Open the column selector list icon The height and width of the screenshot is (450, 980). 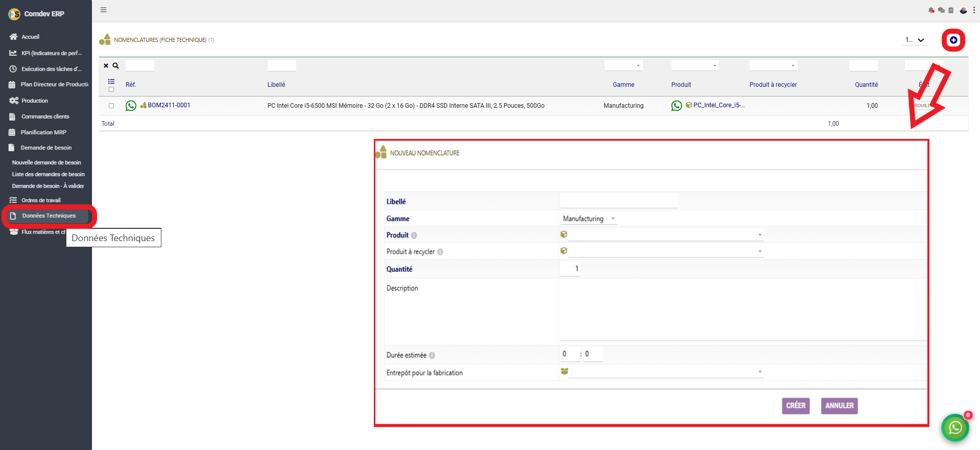(x=111, y=82)
